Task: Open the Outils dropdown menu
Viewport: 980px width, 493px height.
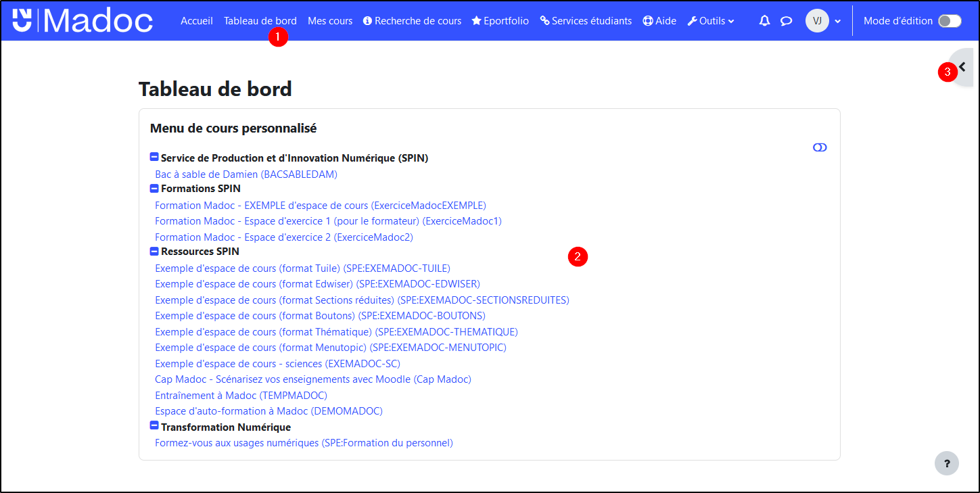Action: click(711, 21)
